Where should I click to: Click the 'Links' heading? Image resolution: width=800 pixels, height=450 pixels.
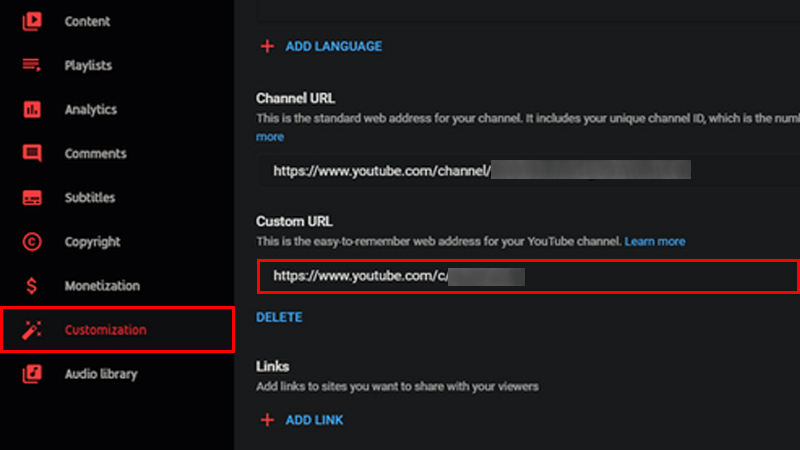point(272,366)
